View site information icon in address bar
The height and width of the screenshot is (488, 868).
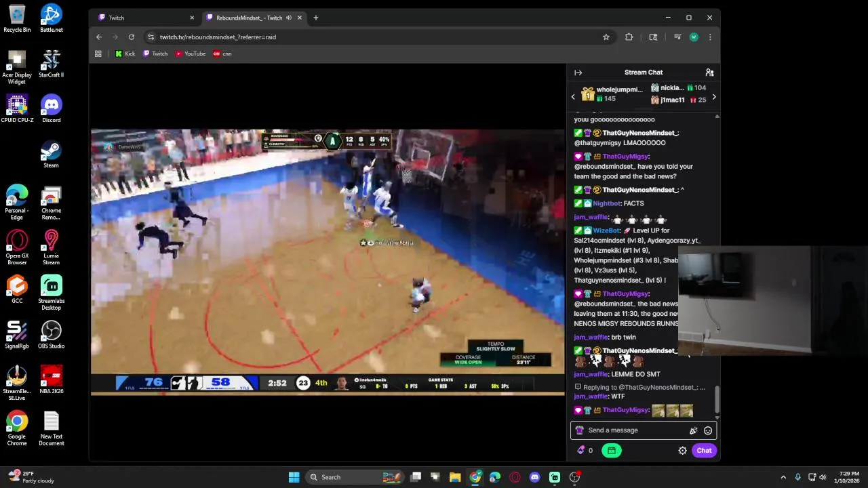[151, 37]
